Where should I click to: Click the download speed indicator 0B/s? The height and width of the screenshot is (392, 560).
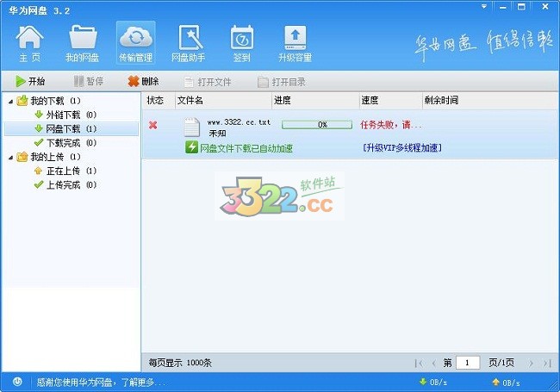coord(432,382)
